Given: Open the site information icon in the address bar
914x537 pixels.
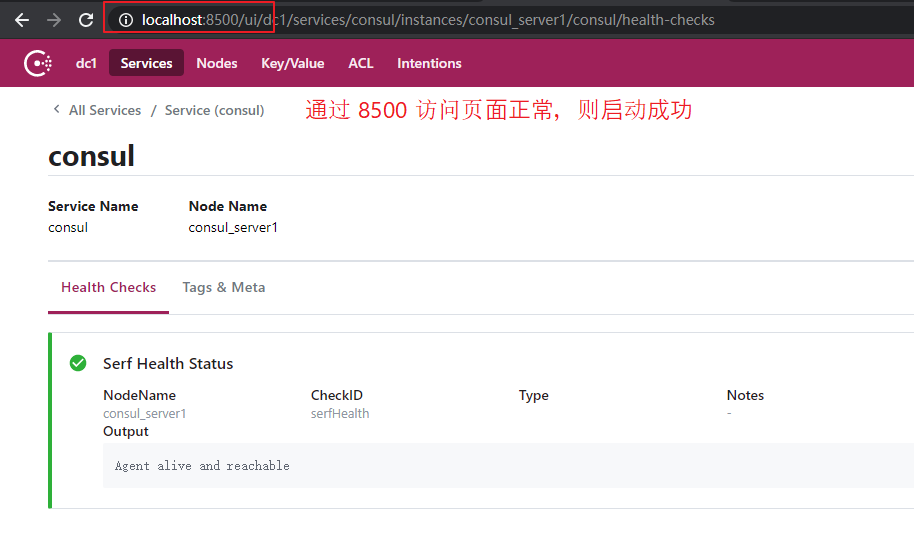Looking at the screenshot, I should point(126,20).
